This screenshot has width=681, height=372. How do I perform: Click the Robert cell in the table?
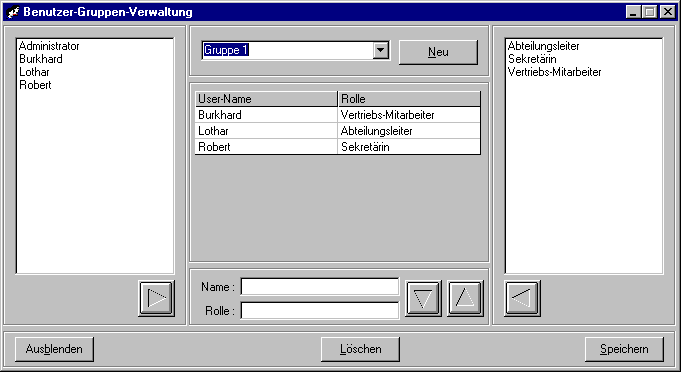click(x=266, y=147)
